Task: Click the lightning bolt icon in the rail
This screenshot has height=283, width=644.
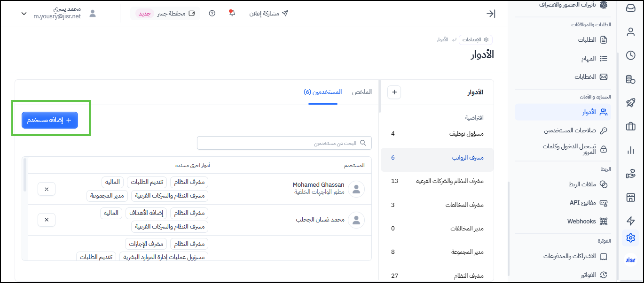Action: pyautogui.click(x=630, y=221)
